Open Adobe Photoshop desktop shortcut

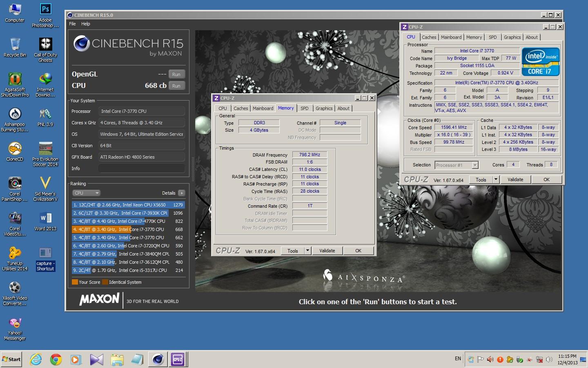pos(45,16)
